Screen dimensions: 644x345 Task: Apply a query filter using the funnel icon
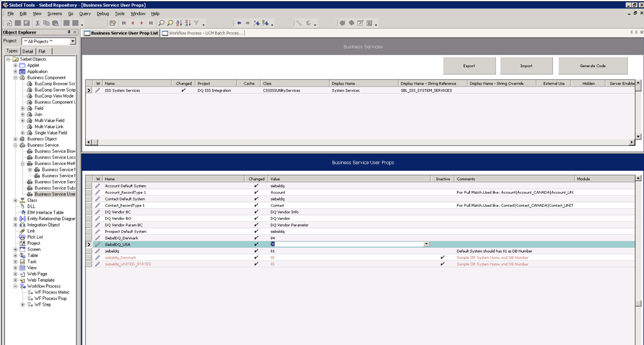pyautogui.click(x=197, y=23)
